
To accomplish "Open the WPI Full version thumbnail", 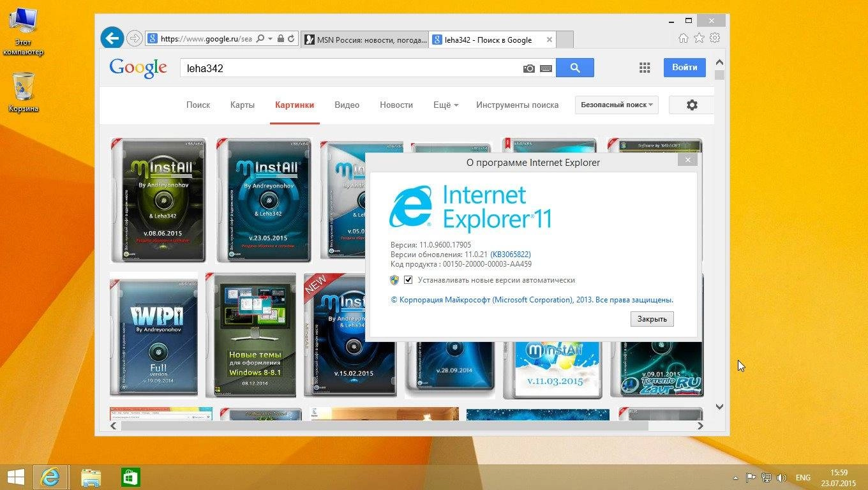I will 154,335.
